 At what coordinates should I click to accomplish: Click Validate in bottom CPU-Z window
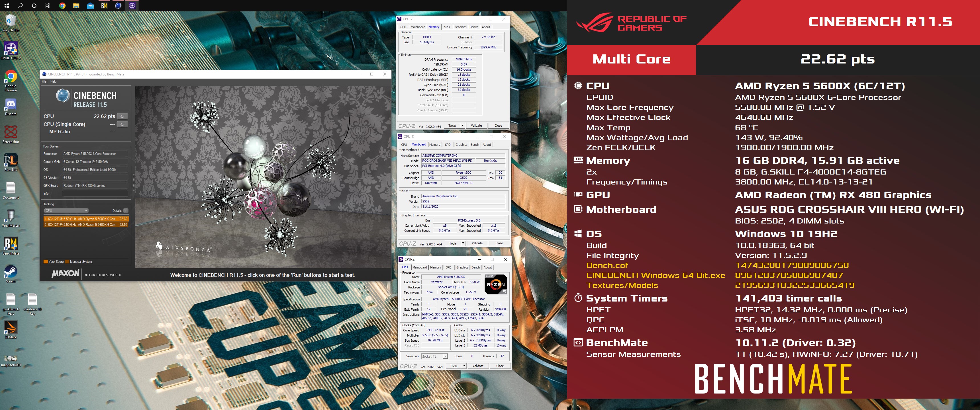478,366
